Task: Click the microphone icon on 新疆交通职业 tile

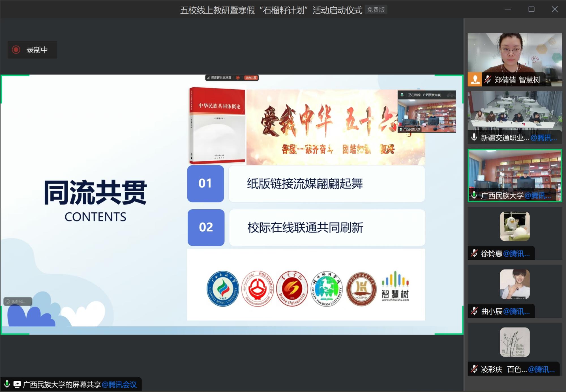Action: click(474, 137)
